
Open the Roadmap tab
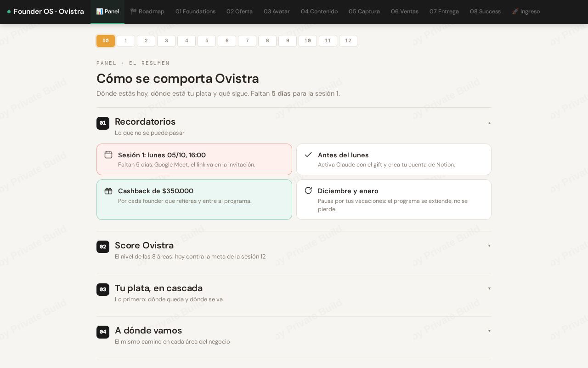[x=147, y=11]
